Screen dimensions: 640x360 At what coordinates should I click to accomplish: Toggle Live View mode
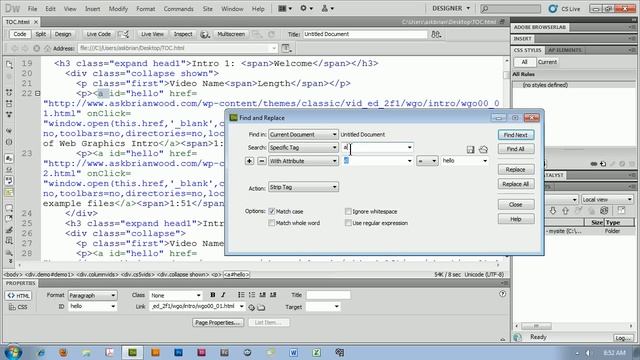(152, 34)
